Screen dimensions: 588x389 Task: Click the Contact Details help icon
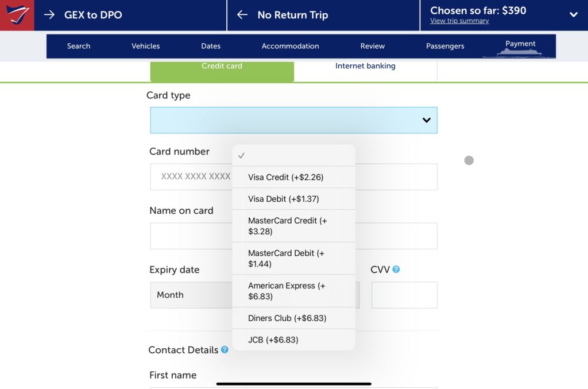[225, 349]
